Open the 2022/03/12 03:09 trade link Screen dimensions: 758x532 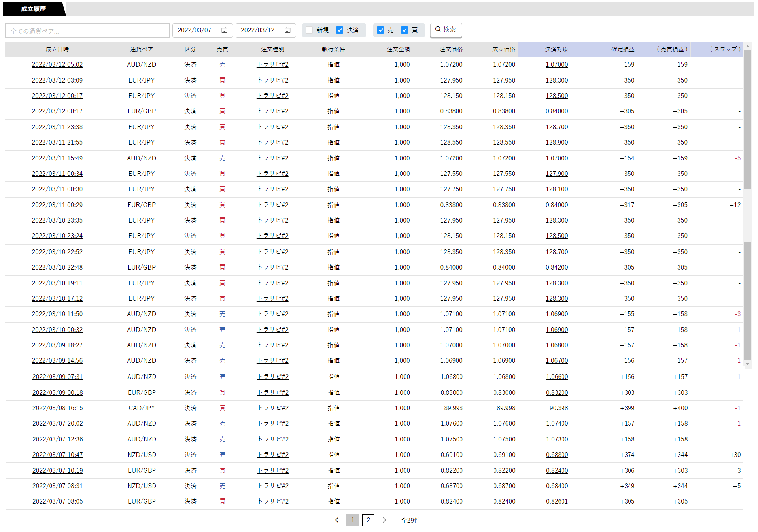coord(57,81)
